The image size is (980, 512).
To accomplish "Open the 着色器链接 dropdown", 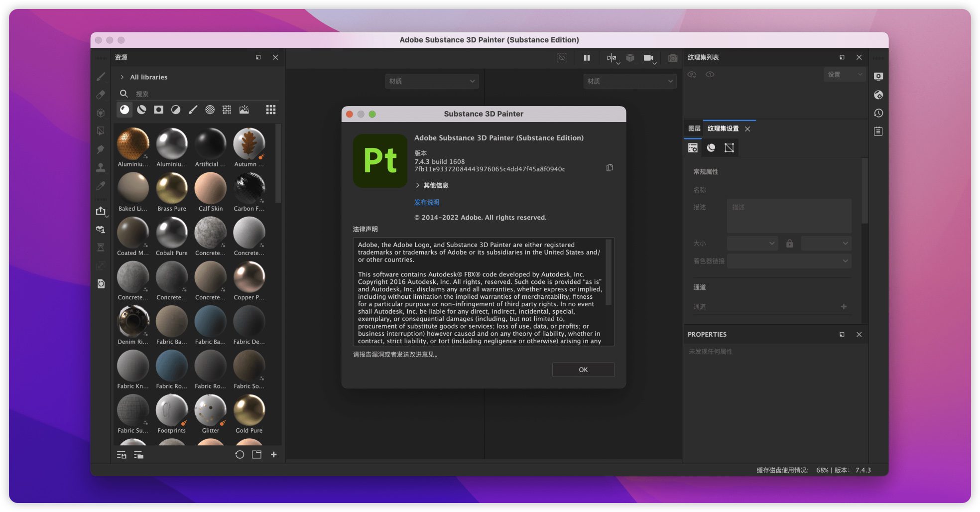I will click(789, 261).
